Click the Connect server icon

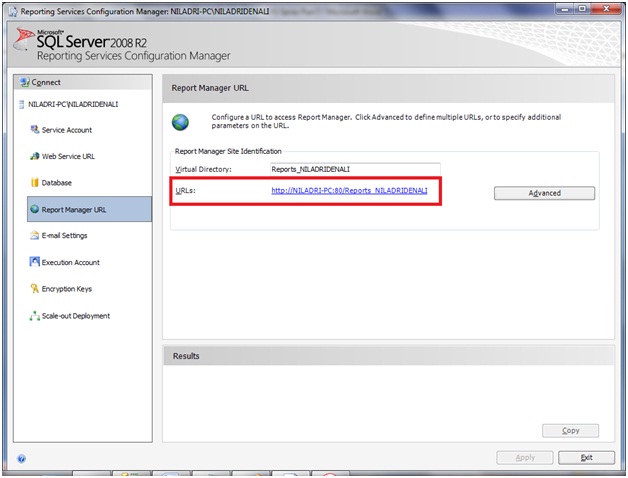[x=25, y=82]
